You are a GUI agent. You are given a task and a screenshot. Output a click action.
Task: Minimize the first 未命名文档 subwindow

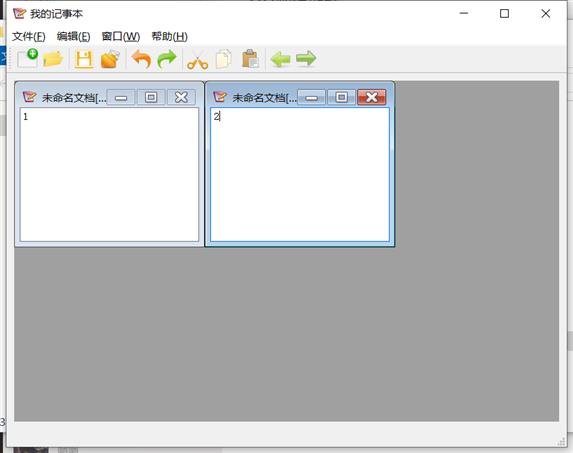pyautogui.click(x=121, y=98)
